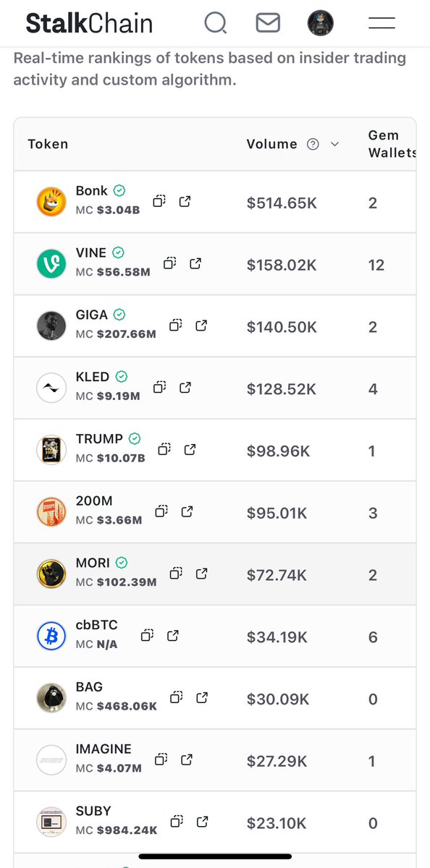Open KLED external link icon
This screenshot has width=430, height=868.
185,388
